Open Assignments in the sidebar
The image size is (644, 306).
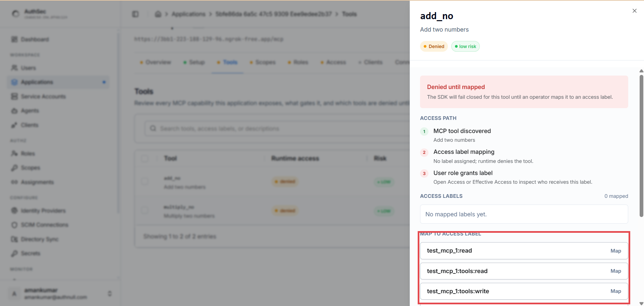[32, 182]
